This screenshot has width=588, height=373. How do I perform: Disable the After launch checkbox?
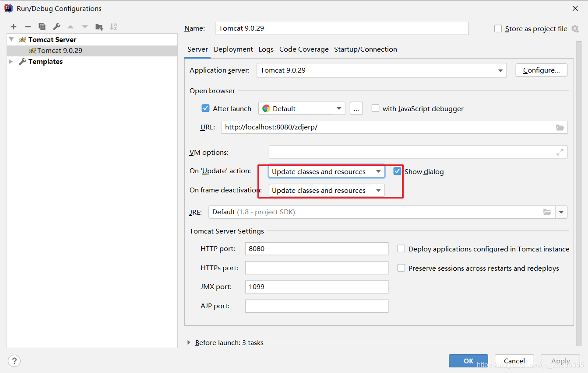coord(205,108)
